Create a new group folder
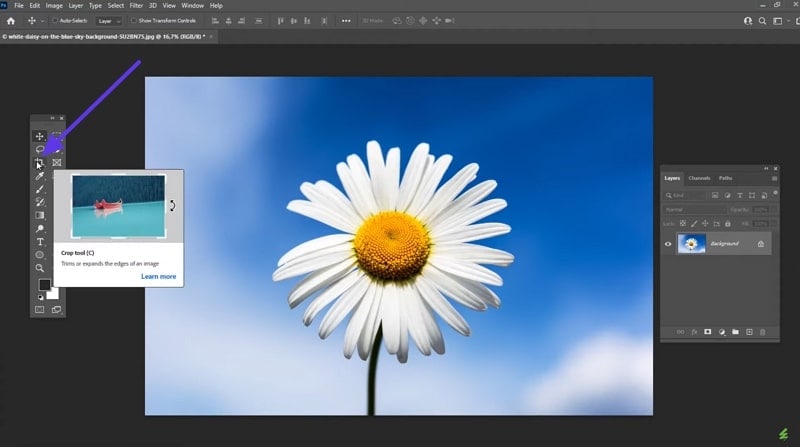The width and height of the screenshot is (800, 447). (x=735, y=332)
